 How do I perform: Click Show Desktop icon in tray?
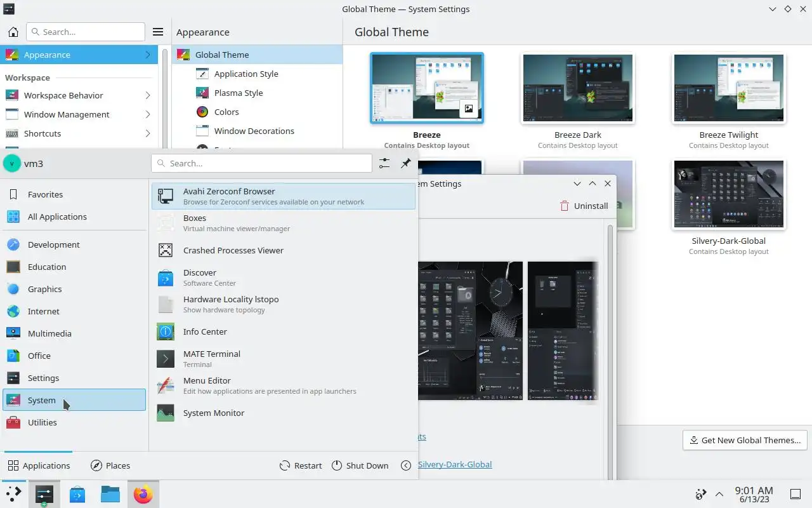click(795, 494)
